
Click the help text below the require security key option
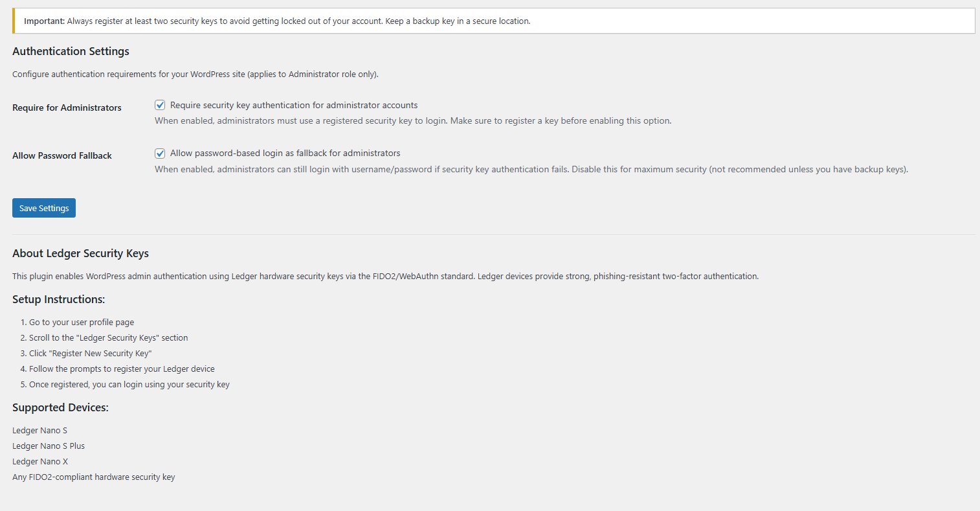[x=413, y=121]
